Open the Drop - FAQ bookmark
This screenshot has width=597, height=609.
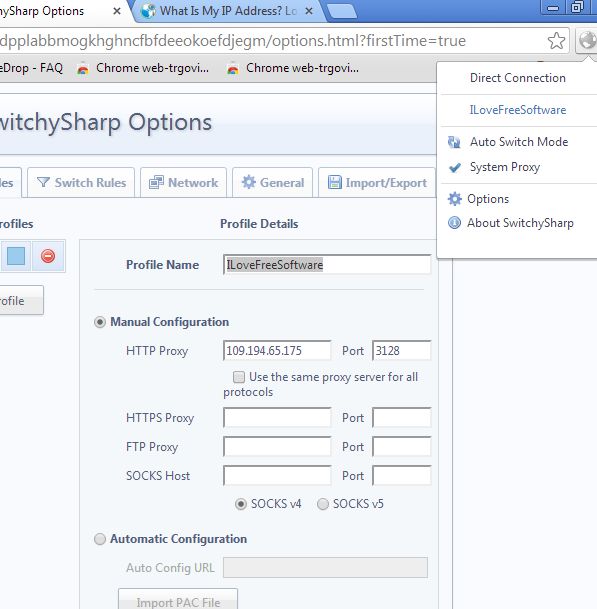coord(31,68)
